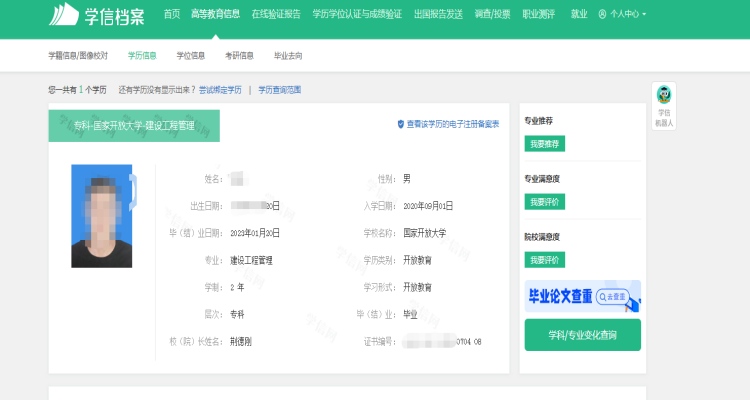The image size is (750, 400).
Task: Click the shield icon beside 电子注册备案表
Action: tap(401, 125)
